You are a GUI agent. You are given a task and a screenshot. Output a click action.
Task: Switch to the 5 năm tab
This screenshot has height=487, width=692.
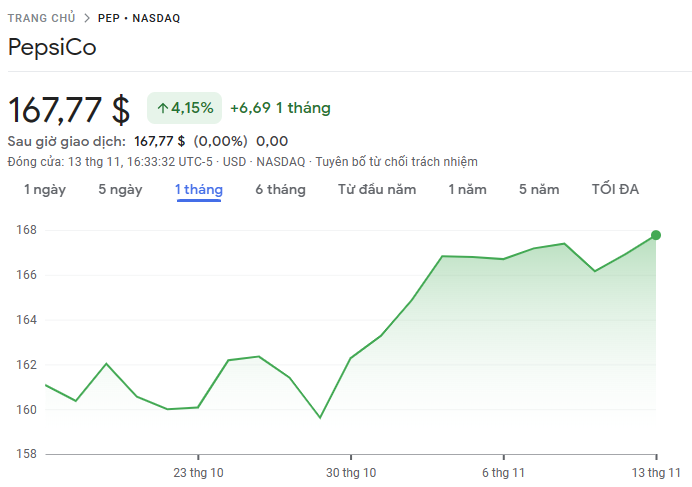539,189
